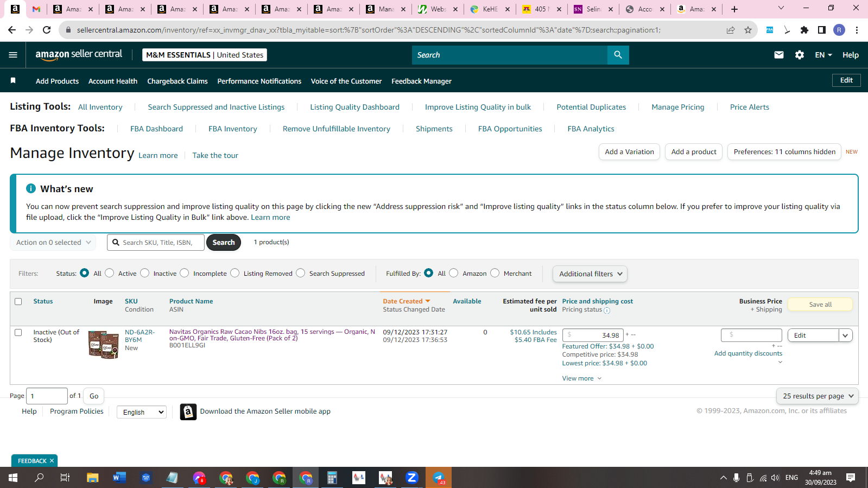Bookmark this page with the star icon
The image size is (868, 488).
click(x=748, y=30)
